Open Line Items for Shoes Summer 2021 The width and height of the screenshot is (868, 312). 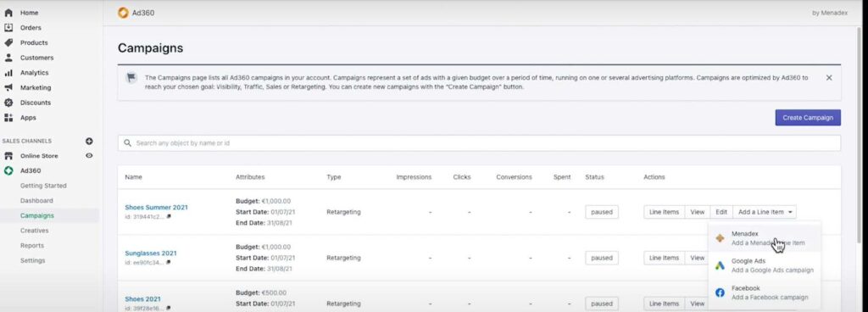(x=664, y=212)
